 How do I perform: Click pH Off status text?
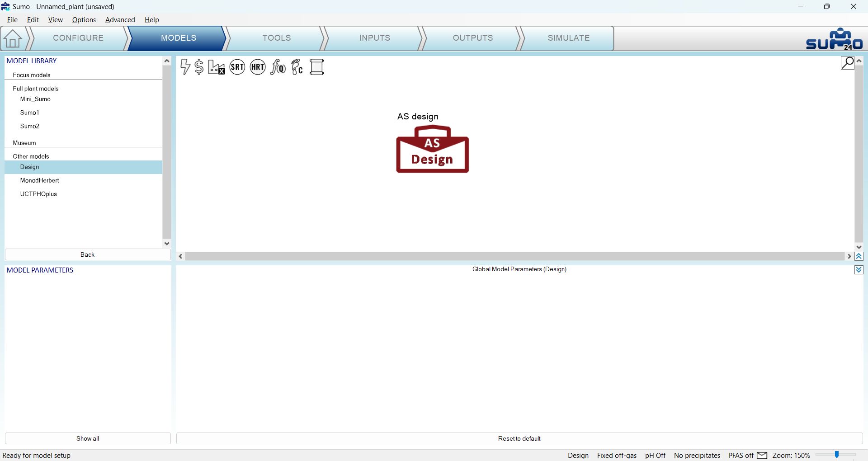pyautogui.click(x=655, y=456)
